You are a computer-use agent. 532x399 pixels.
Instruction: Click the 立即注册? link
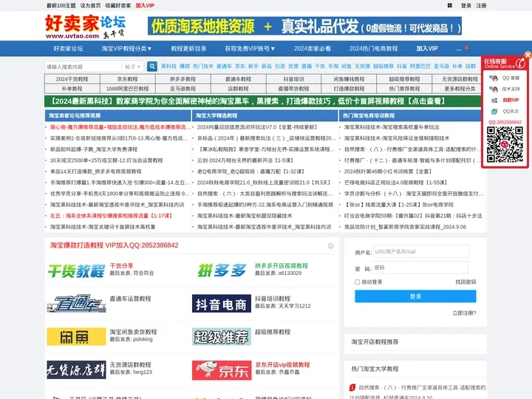(x=464, y=313)
